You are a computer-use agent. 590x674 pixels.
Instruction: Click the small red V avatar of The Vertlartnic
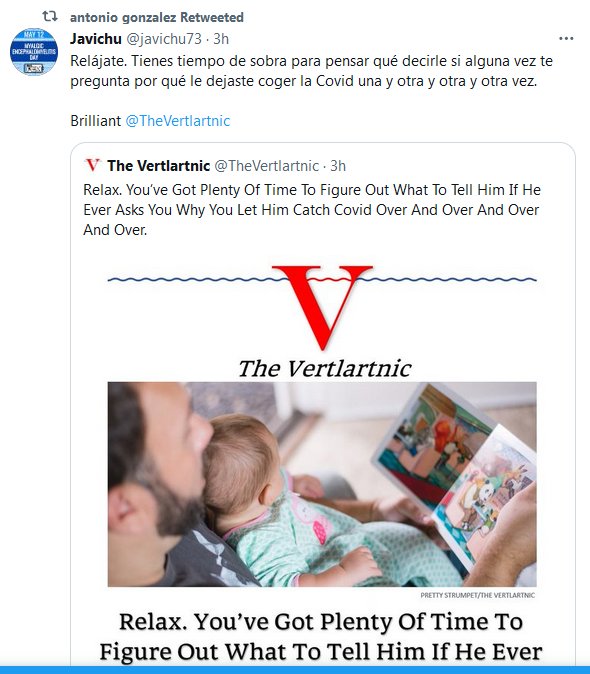click(92, 165)
